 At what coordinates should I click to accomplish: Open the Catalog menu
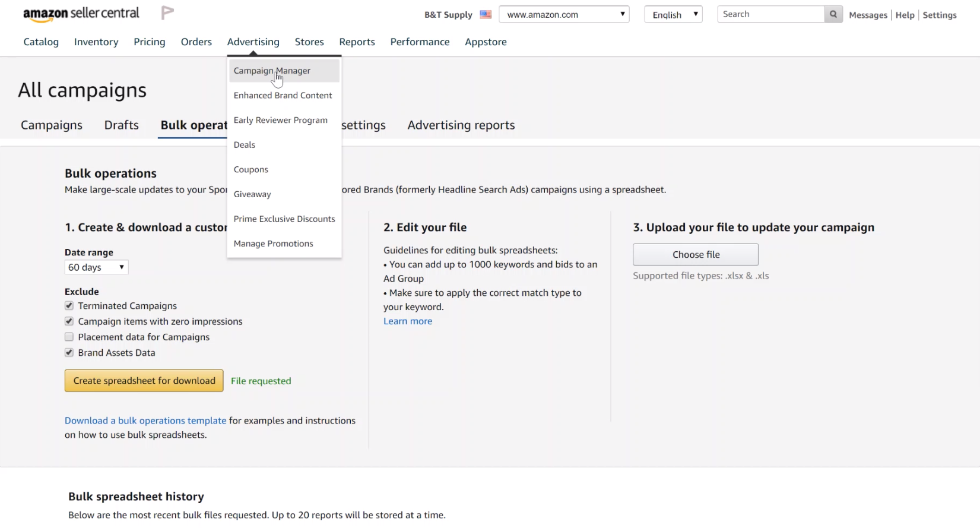pyautogui.click(x=41, y=42)
